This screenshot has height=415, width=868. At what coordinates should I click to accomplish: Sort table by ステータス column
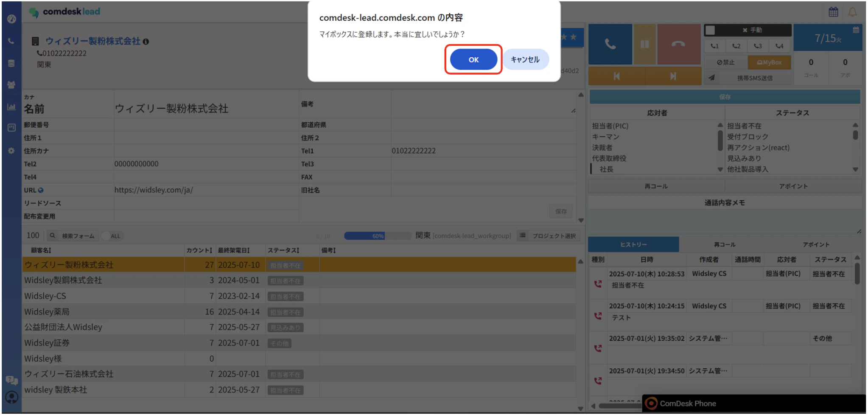(x=283, y=250)
